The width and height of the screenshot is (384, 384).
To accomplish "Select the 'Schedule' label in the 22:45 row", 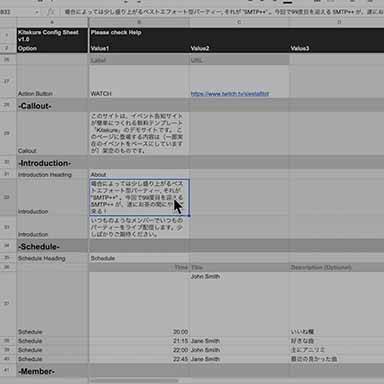I will (52, 359).
